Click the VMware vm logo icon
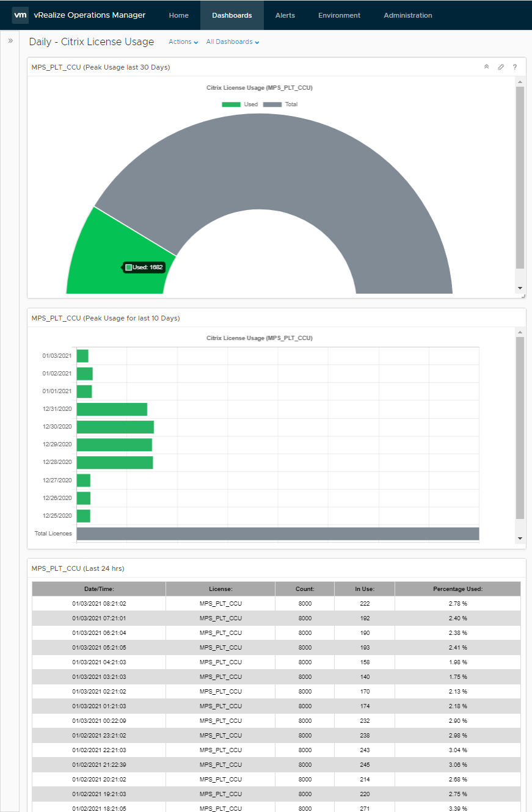 (20, 15)
